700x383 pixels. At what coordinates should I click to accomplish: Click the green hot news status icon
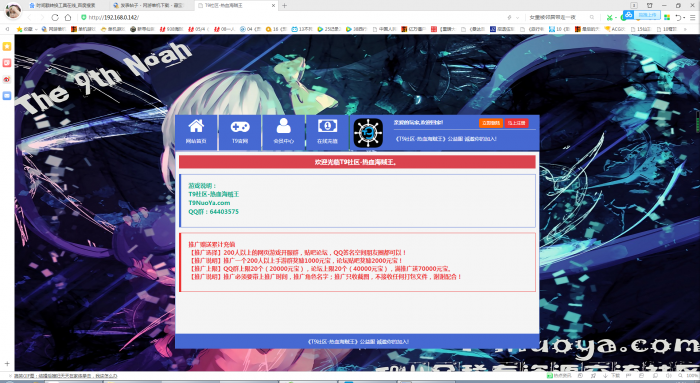[550, 376]
